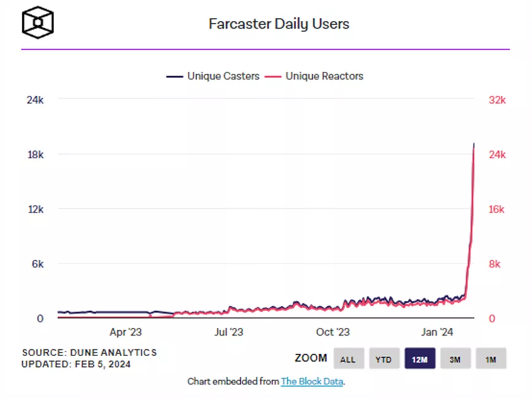This screenshot has height=399, width=532.
Task: Select the ALL zoom range
Action: 348,359
